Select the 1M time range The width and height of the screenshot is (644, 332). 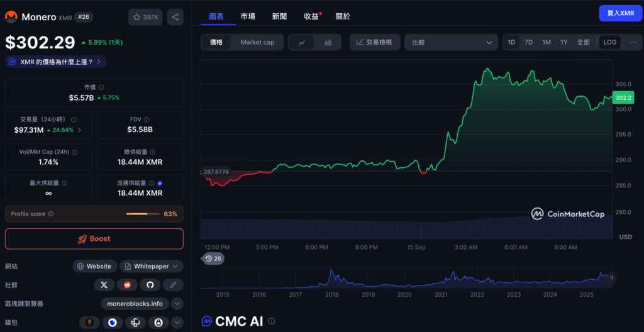pyautogui.click(x=547, y=42)
